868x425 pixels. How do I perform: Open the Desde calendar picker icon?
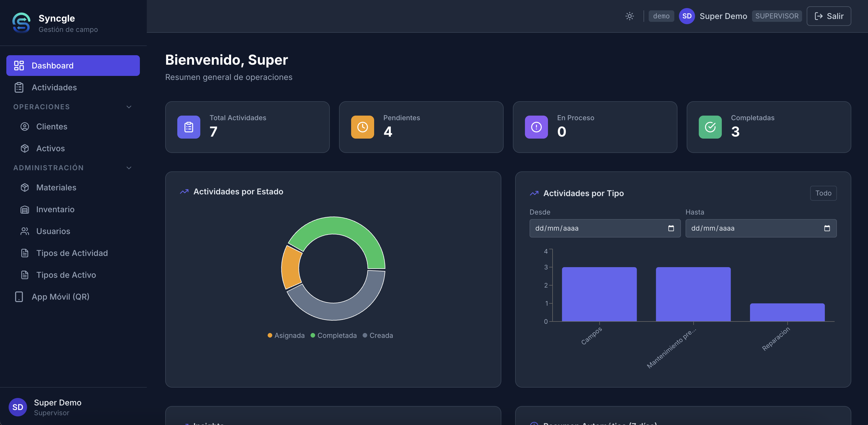pos(671,228)
